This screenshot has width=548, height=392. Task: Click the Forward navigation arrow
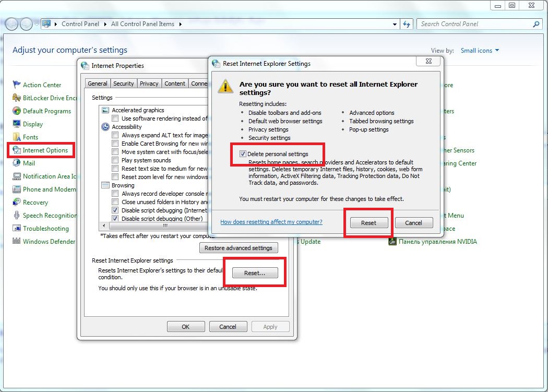tap(26, 24)
